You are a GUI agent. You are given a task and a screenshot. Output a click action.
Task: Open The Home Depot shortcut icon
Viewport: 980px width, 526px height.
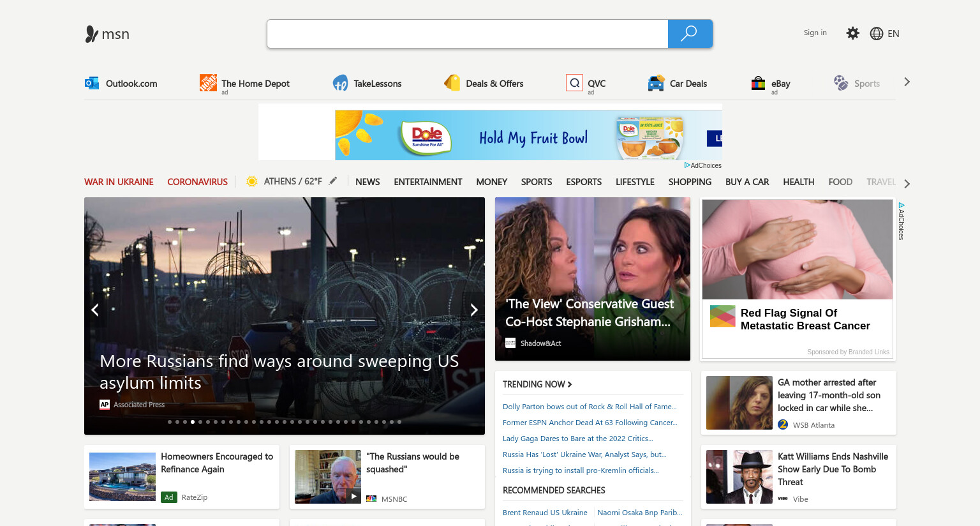click(x=208, y=83)
